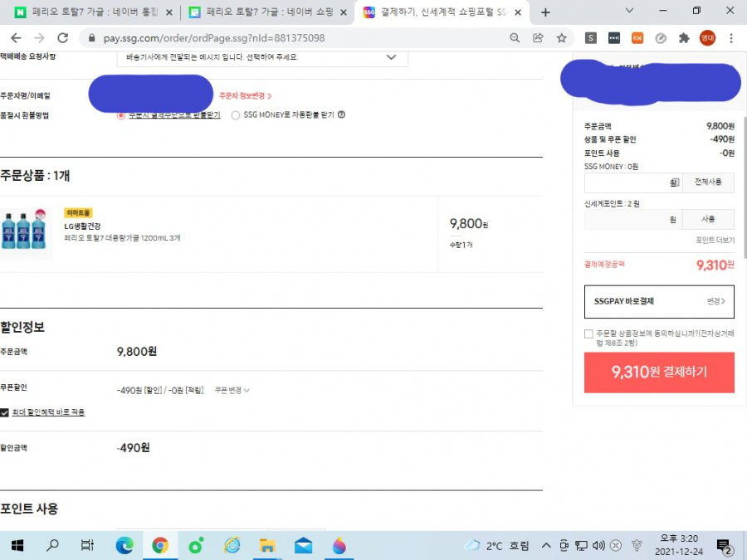Open the browser tab search chevron
The image size is (747, 560).
629,11
